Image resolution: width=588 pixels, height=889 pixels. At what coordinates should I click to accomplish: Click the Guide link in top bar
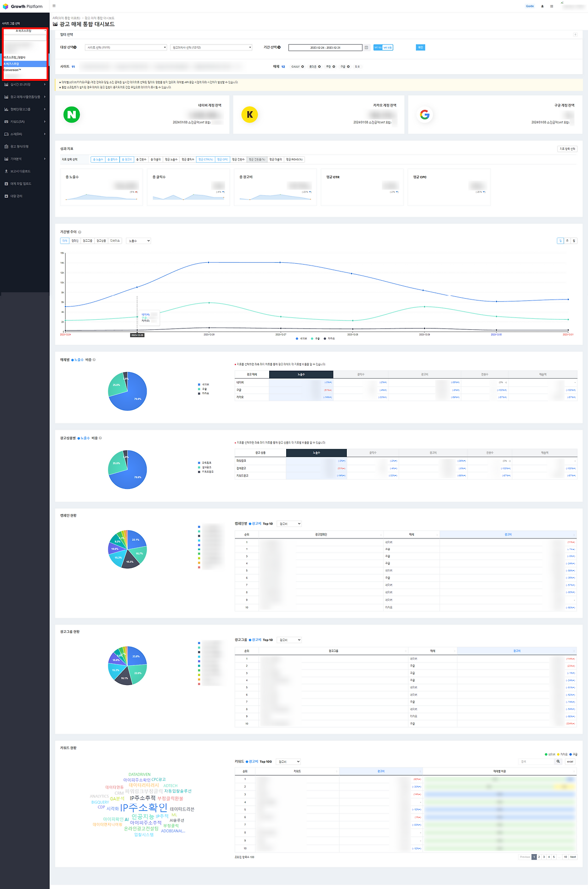pyautogui.click(x=530, y=6)
